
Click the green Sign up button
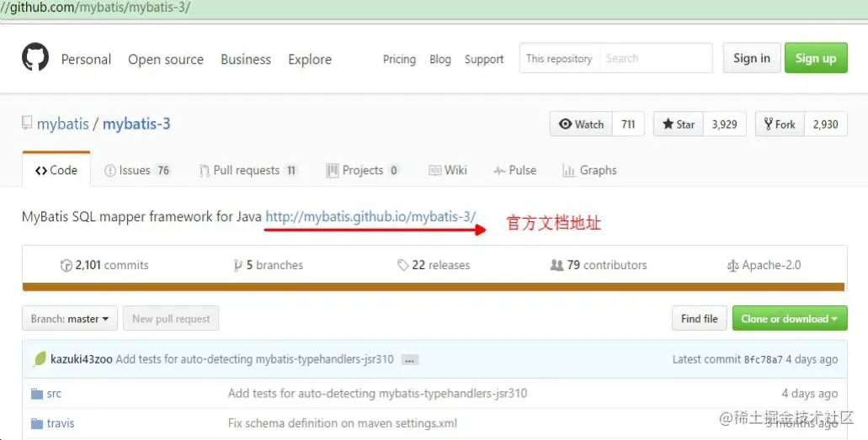816,57
